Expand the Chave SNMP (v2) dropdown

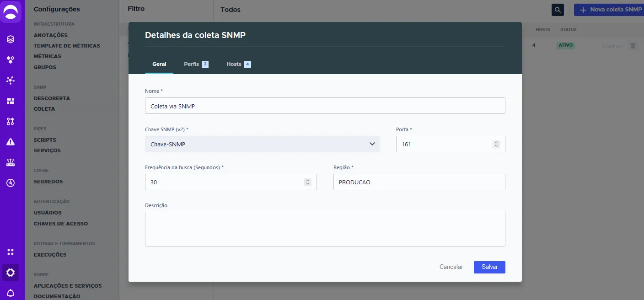pos(262,144)
